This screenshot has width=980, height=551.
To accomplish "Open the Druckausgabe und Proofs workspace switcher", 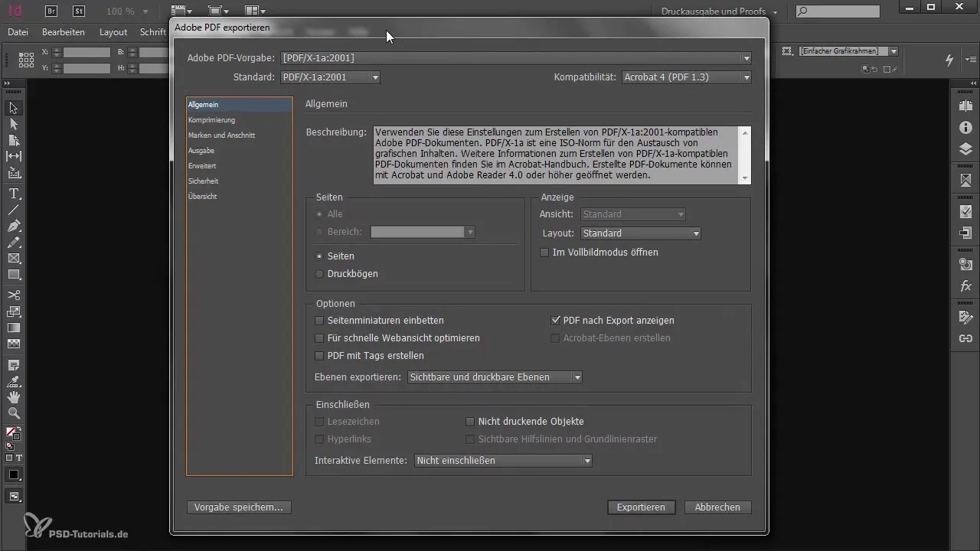I will pos(719,11).
